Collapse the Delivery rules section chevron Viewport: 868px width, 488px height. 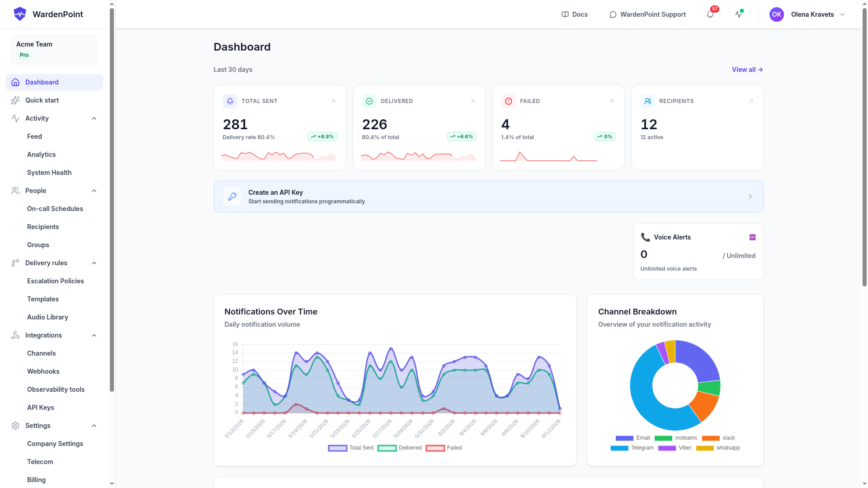(x=94, y=263)
